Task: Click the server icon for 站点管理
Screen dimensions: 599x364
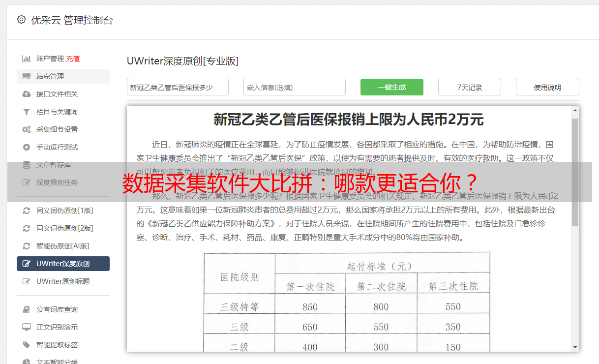Action: tap(27, 76)
